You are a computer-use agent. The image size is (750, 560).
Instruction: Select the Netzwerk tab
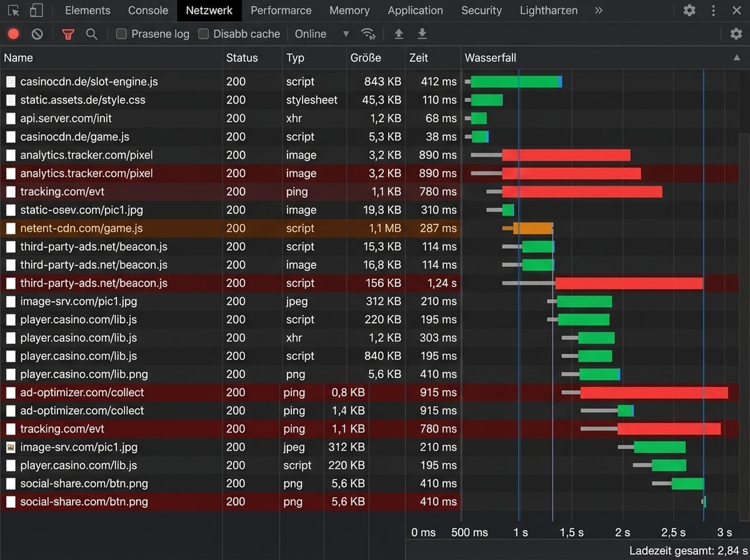click(x=209, y=10)
